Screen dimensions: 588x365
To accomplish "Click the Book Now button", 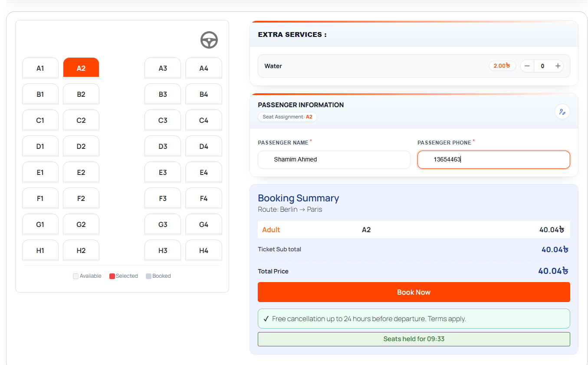I will [x=414, y=292].
